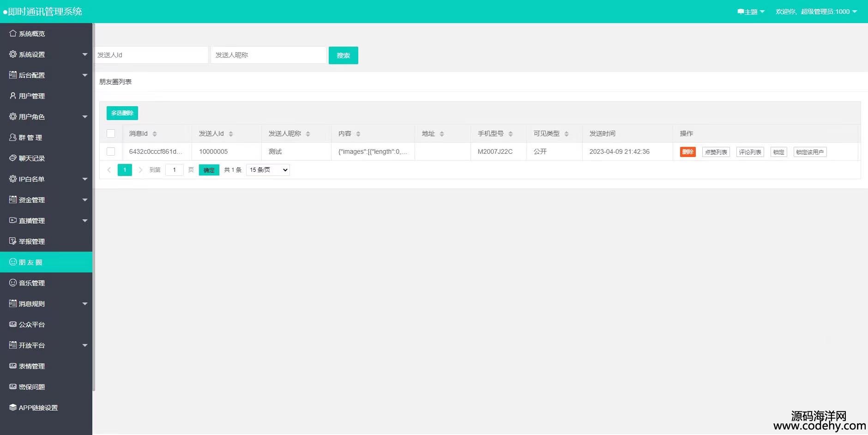Sort table by 内容 column arrows
The image size is (868, 435).
coord(358,134)
